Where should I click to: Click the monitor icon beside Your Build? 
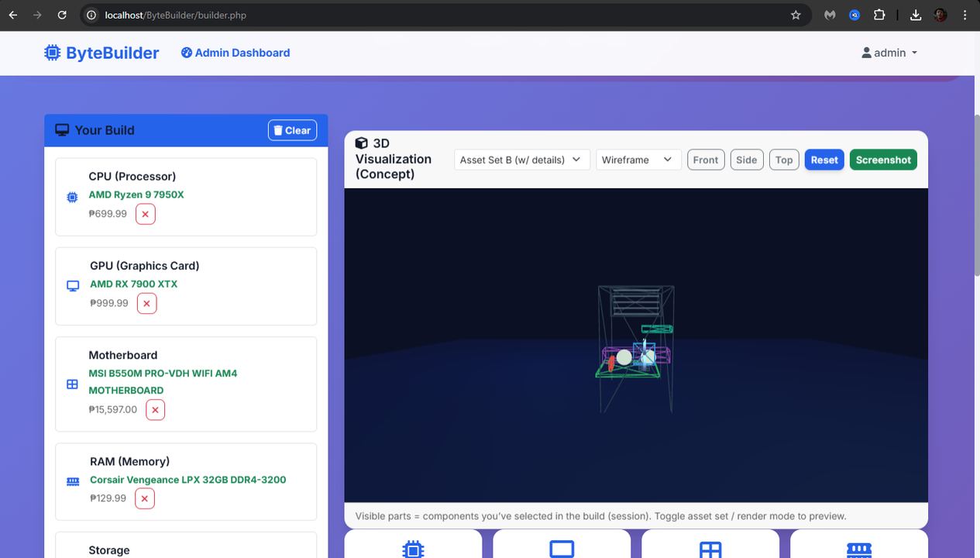pos(62,130)
